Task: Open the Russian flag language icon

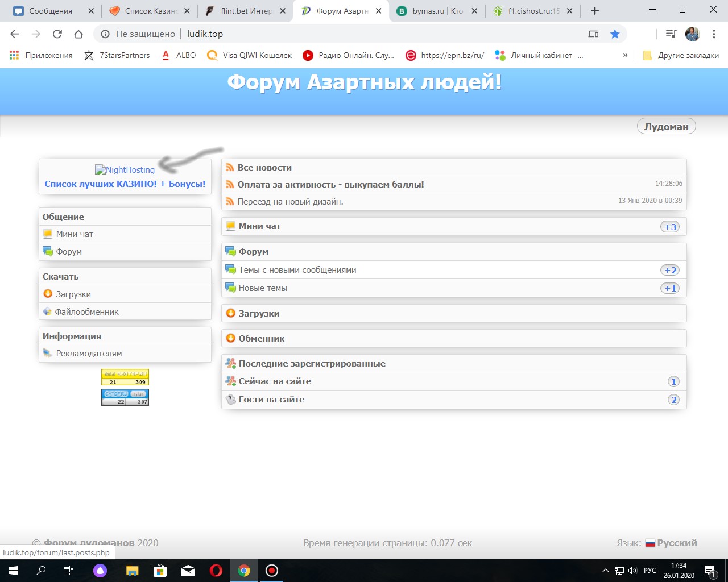Action: pyautogui.click(x=650, y=543)
